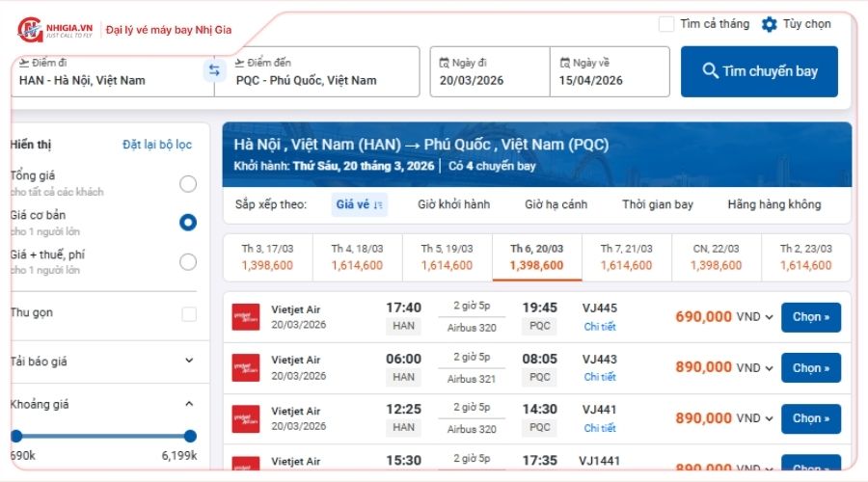Select date tab Th 4, 18/03
Image resolution: width=868 pixels, height=482 pixels.
coord(357,257)
